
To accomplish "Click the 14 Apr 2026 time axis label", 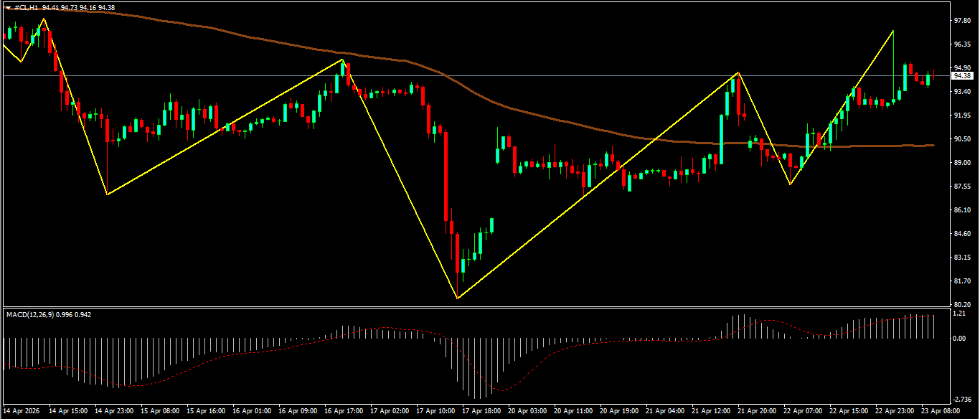I will point(23,412).
